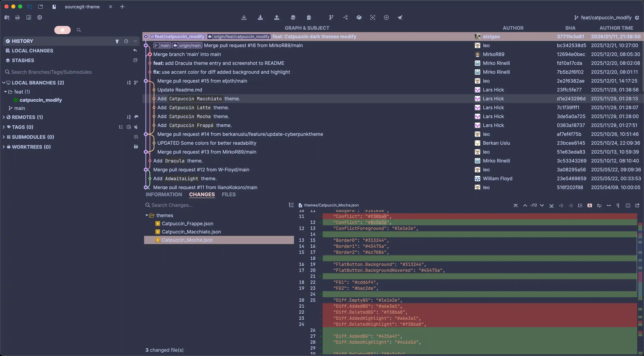
Task: Click the Fetch toolbar icon
Action: (x=244, y=17)
